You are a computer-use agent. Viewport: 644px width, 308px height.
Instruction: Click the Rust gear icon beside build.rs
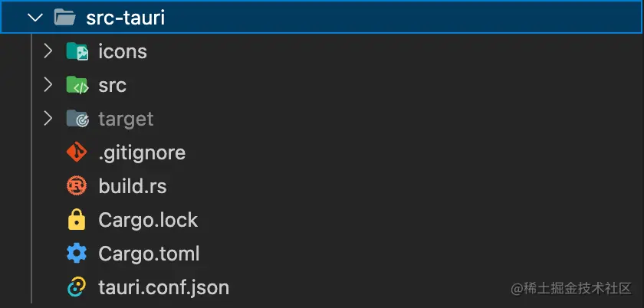point(77,186)
